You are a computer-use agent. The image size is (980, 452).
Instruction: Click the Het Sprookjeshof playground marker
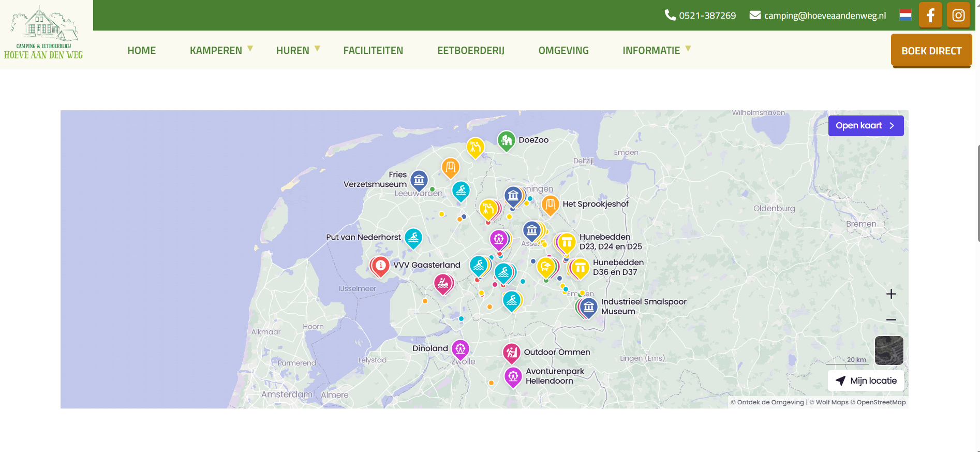(550, 204)
